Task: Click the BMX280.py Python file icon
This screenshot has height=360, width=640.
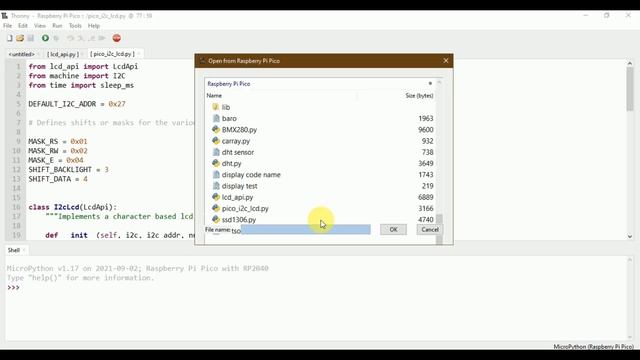Action: tap(216, 129)
